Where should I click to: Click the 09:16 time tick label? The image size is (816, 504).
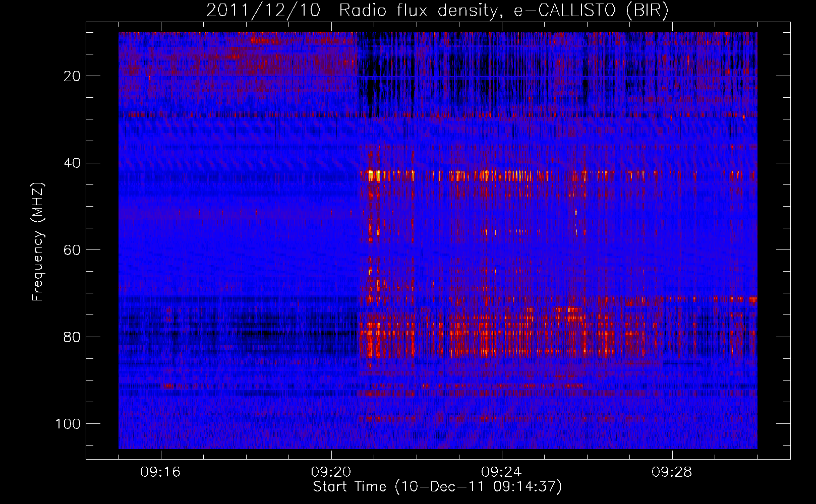click(x=161, y=472)
